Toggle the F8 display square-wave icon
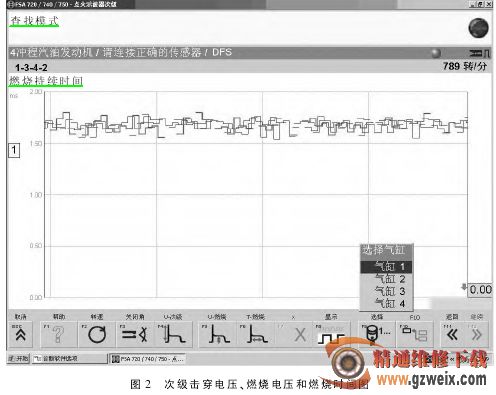Image resolution: width=496 pixels, height=395 pixels. [x=331, y=334]
